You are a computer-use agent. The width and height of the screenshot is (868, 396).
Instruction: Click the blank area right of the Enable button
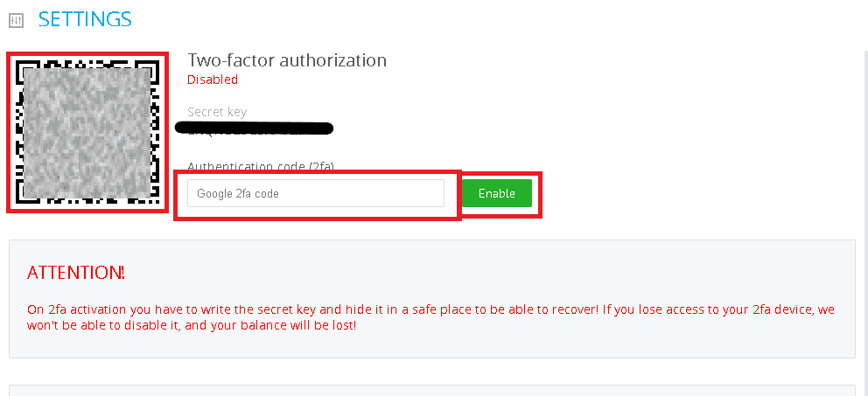pos(692,193)
